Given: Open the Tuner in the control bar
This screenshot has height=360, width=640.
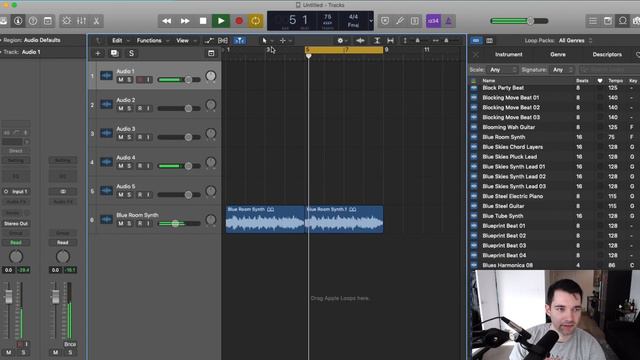Looking at the screenshot, I should (x=400, y=21).
